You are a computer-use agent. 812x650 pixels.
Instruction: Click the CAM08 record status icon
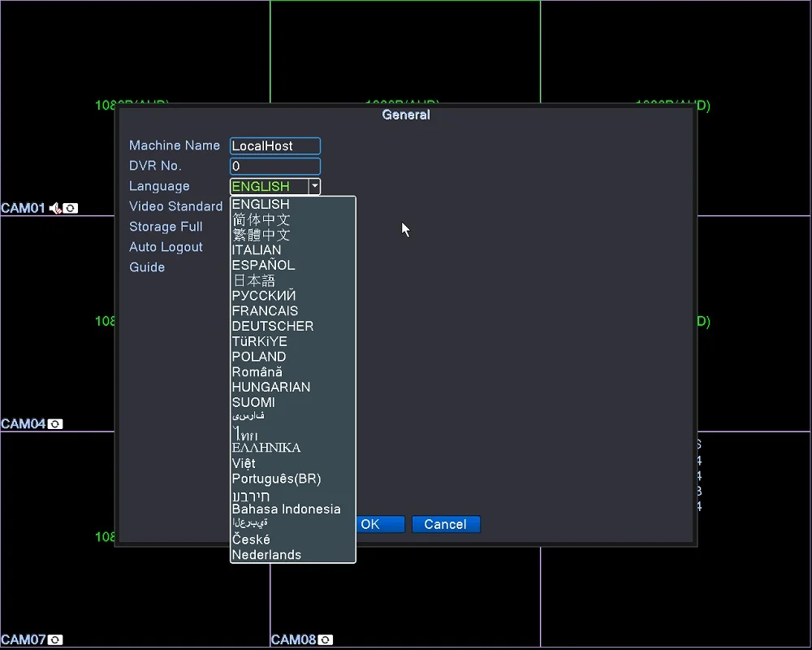coord(326,639)
